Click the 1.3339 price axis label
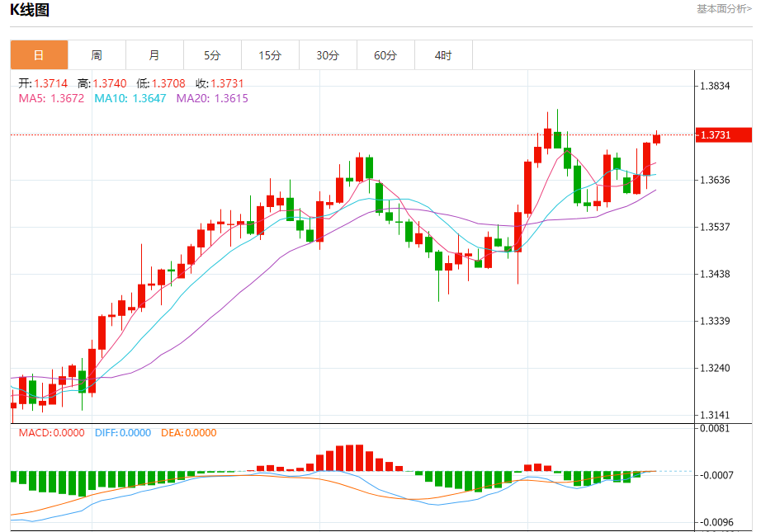The height and width of the screenshot is (532, 761). (x=715, y=321)
